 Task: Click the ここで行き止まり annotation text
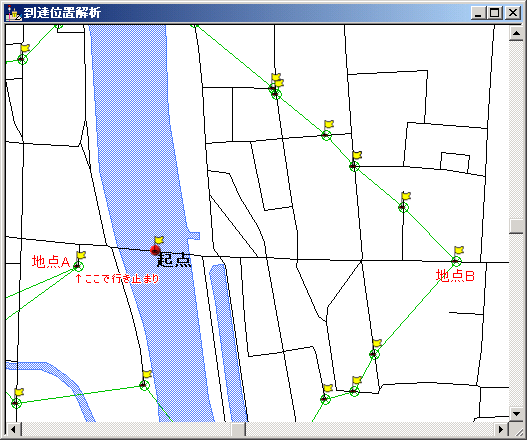[x=122, y=278]
